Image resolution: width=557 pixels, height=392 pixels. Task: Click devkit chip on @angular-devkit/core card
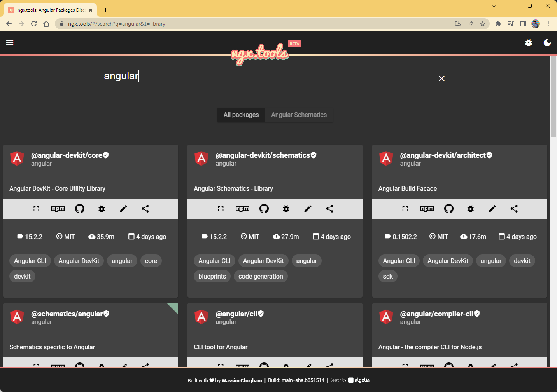click(x=22, y=276)
